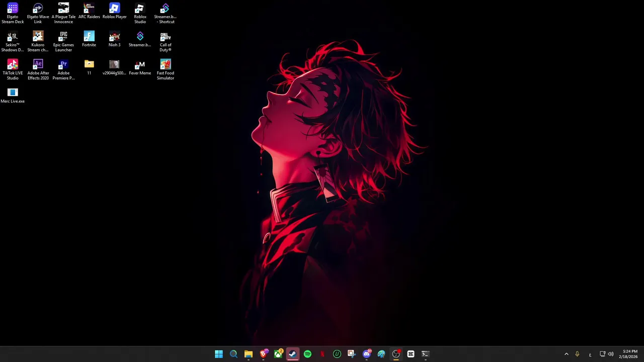Open the Terminal taskbar icon

click(x=426, y=354)
